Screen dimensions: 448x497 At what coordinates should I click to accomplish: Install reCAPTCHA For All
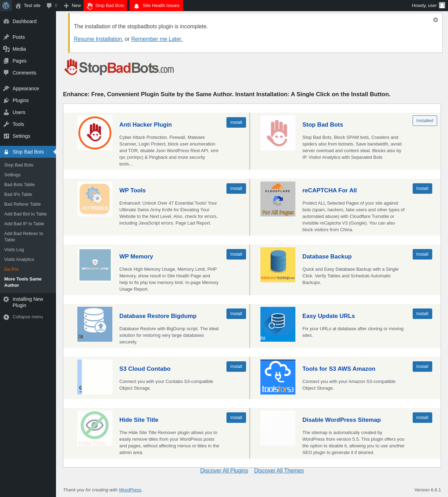tap(422, 189)
